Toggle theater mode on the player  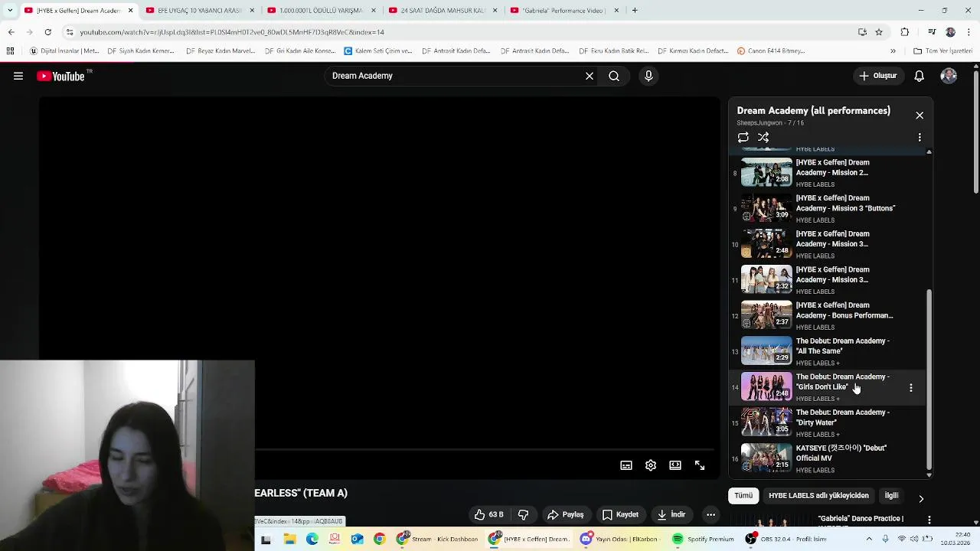pos(675,465)
